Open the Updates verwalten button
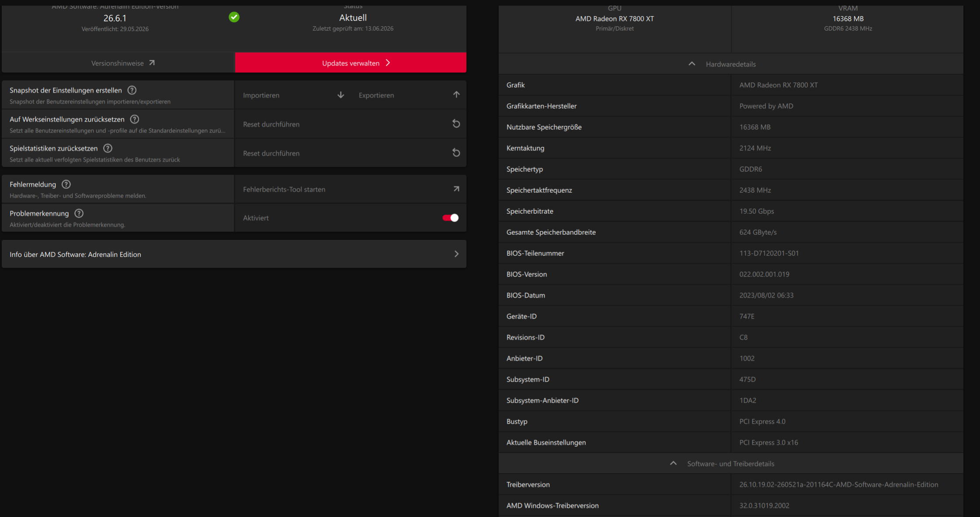This screenshot has height=517, width=980. pyautogui.click(x=351, y=62)
